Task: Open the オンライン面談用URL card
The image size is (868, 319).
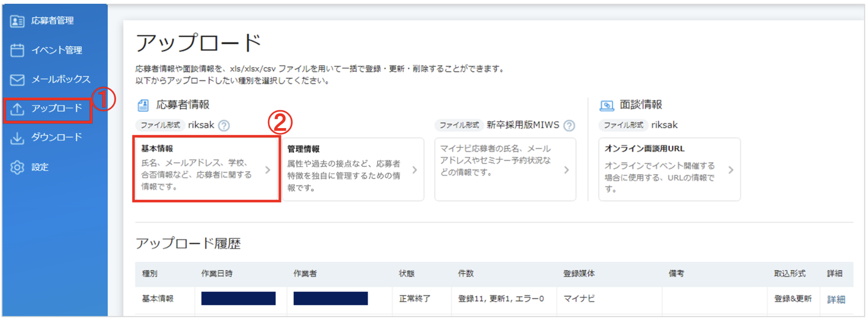Action: 669,169
